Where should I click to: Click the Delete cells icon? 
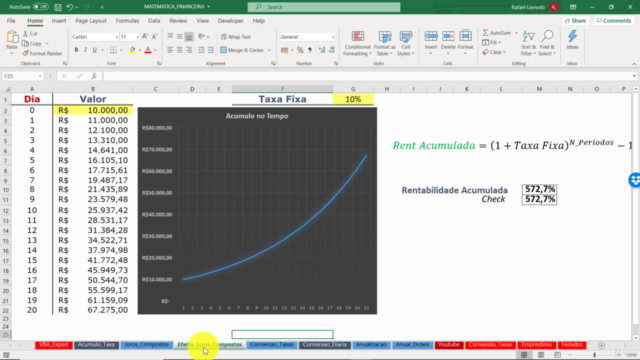pyautogui.click(x=448, y=37)
